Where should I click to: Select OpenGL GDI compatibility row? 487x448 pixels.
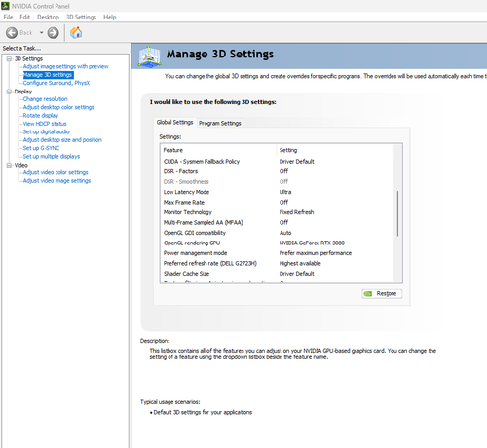click(x=277, y=233)
